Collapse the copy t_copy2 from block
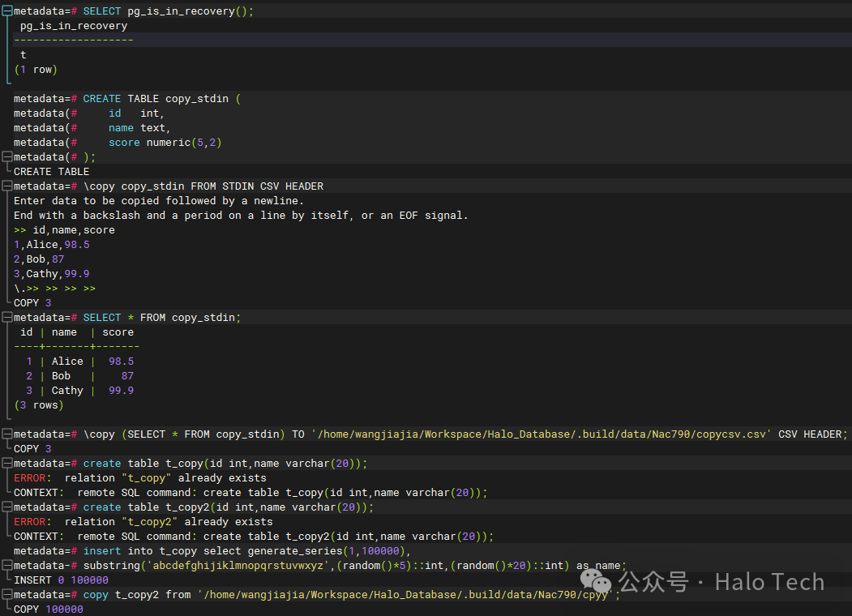The height and width of the screenshot is (616, 852). click(7, 594)
